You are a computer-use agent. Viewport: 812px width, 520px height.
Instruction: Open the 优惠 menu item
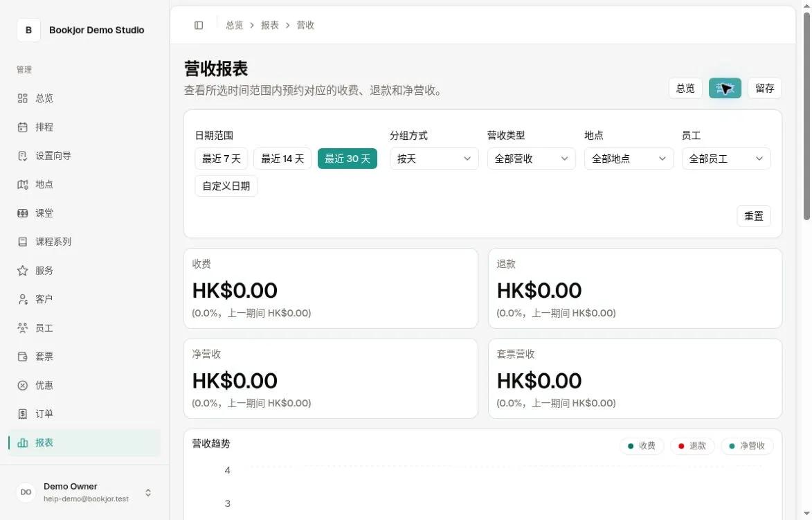click(84, 386)
